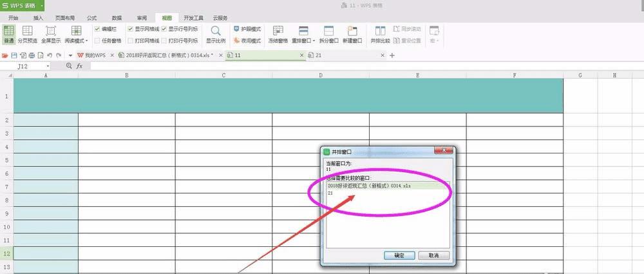Click 确定 in the 并排窗口 dialog
This screenshot has height=274, width=644.
pyautogui.click(x=399, y=255)
